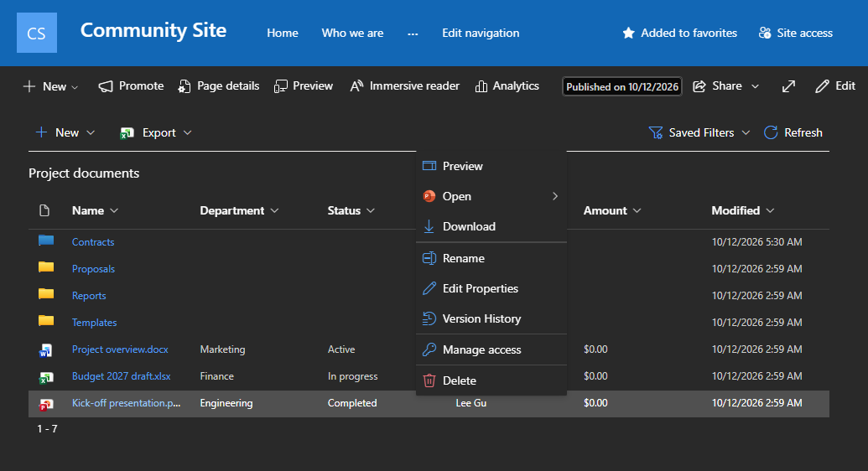This screenshot has width=868, height=471.
Task: Click the Finance department cell
Action: coord(217,376)
